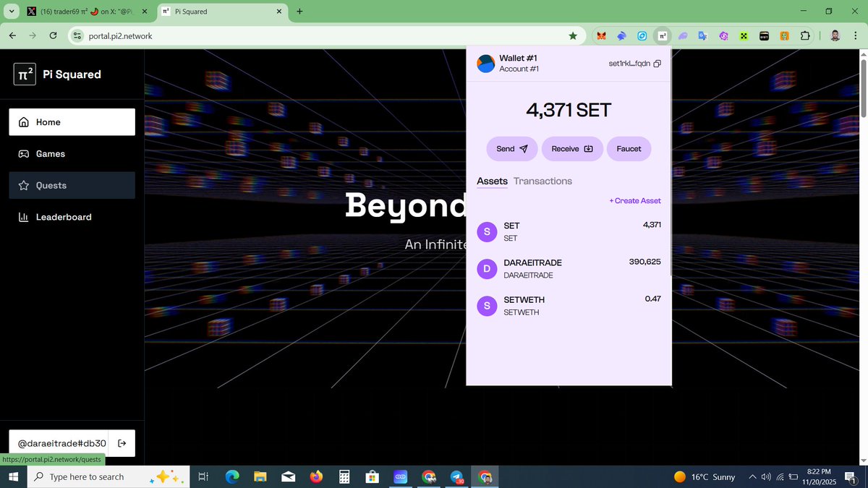
Task: Switch to the Assets tab
Action: 492,181
